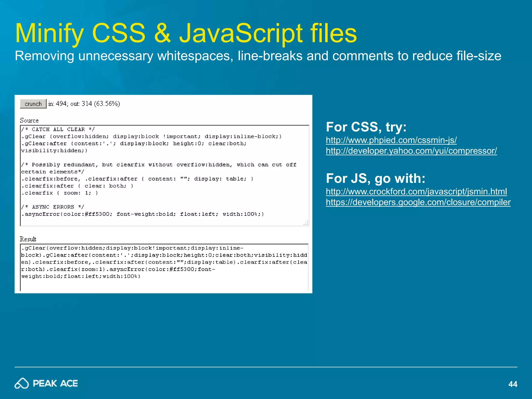Click the Peak Ace logo icon
Image resolution: width=532 pixels, height=399 pixels.
coord(22,383)
